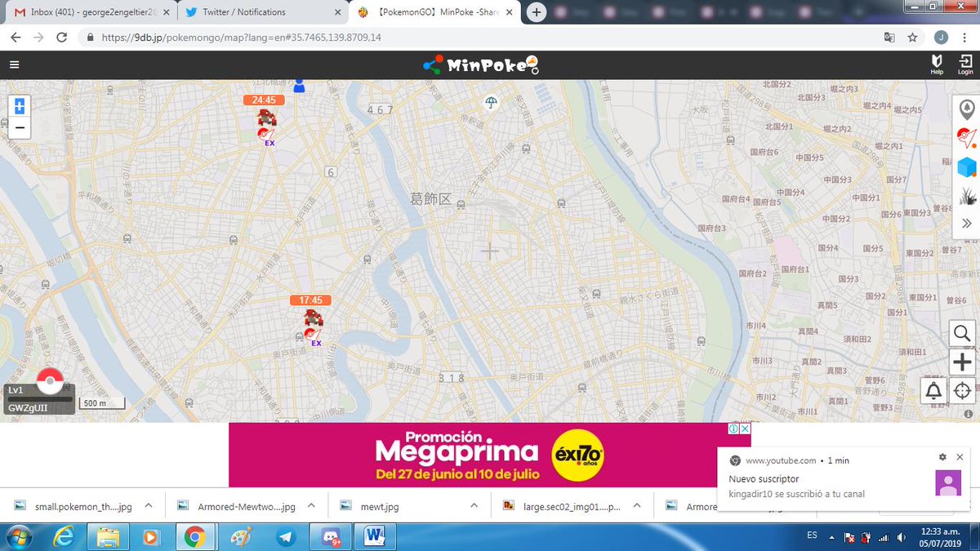Center map with crosshair locate button
The height and width of the screenshot is (551, 980).
coord(962,390)
